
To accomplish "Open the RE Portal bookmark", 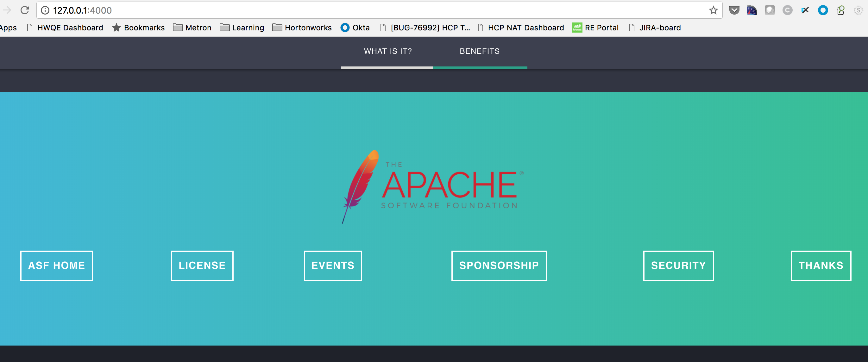I will coord(595,28).
